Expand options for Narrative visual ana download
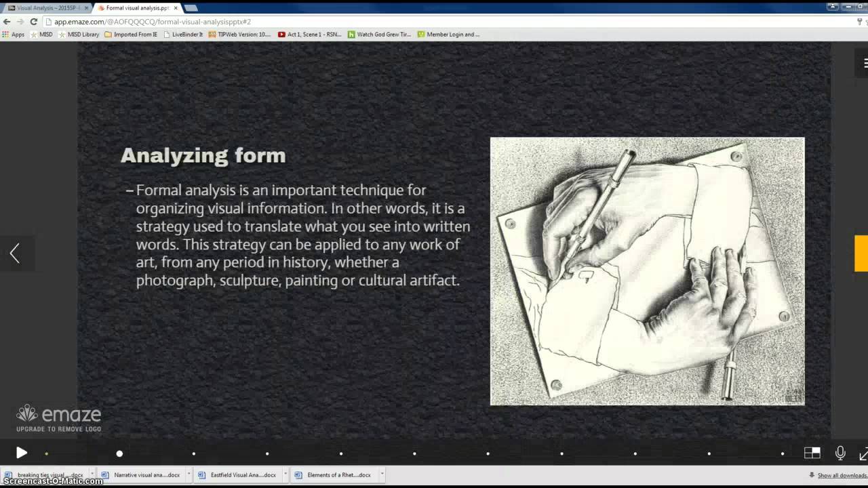 pyautogui.click(x=189, y=475)
